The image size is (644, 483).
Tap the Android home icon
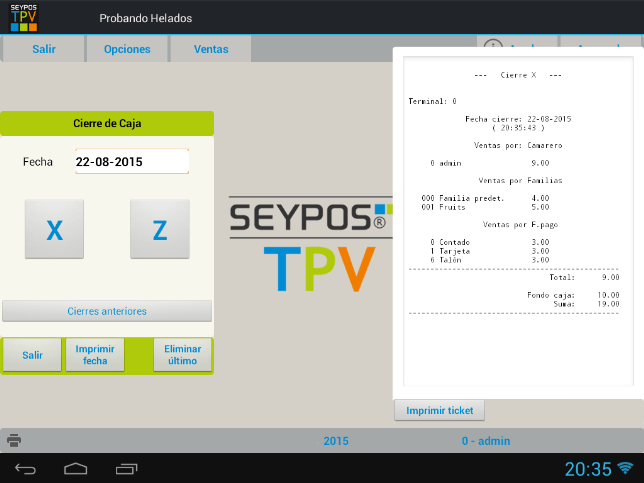coord(76,468)
